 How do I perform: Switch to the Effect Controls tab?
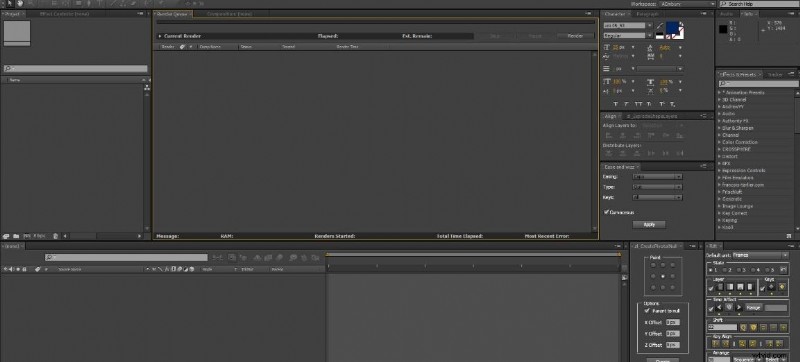(x=64, y=14)
